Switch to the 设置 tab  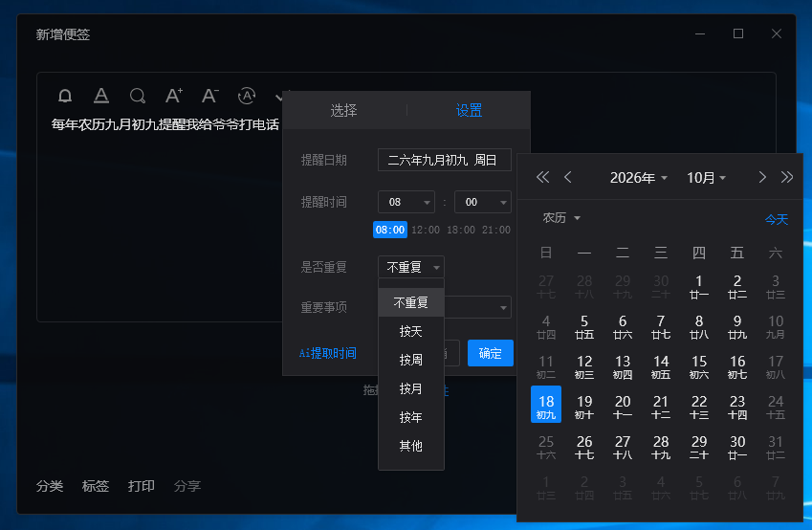coord(469,110)
